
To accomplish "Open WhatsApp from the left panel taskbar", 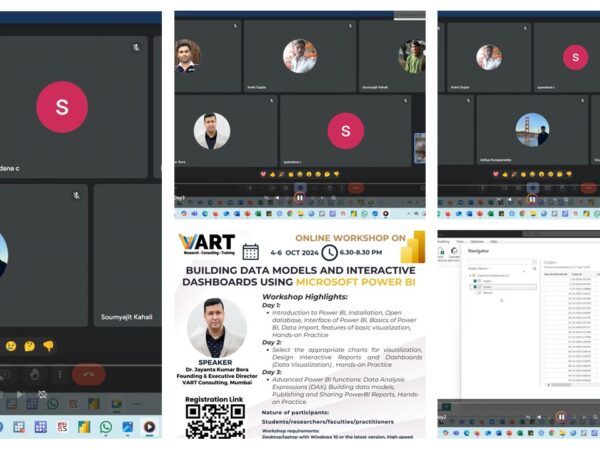I will (106, 427).
